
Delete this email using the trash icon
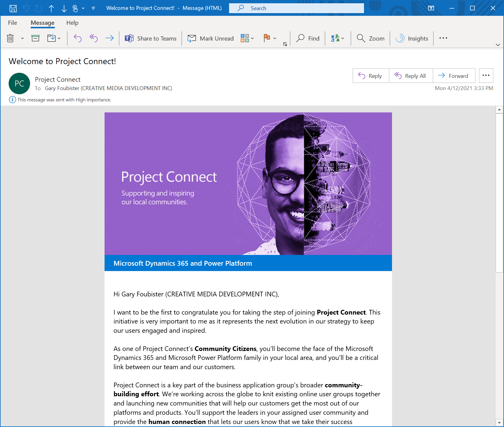tap(10, 38)
